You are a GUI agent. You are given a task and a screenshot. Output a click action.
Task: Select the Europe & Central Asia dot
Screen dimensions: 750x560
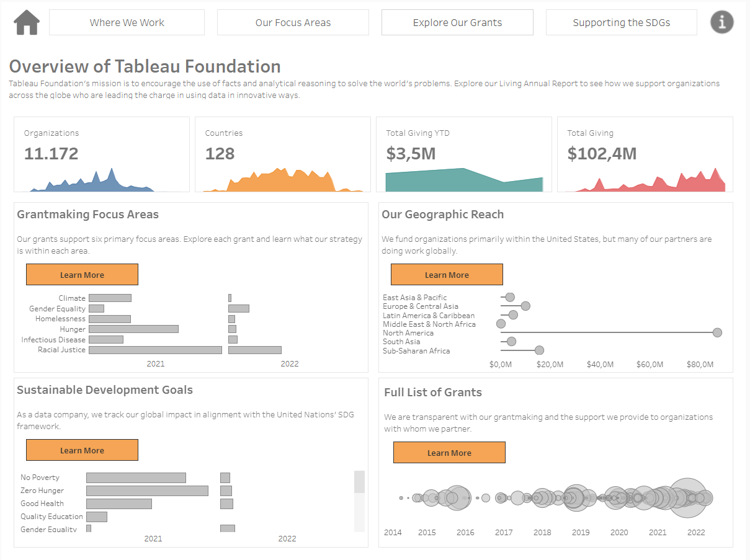click(x=525, y=306)
